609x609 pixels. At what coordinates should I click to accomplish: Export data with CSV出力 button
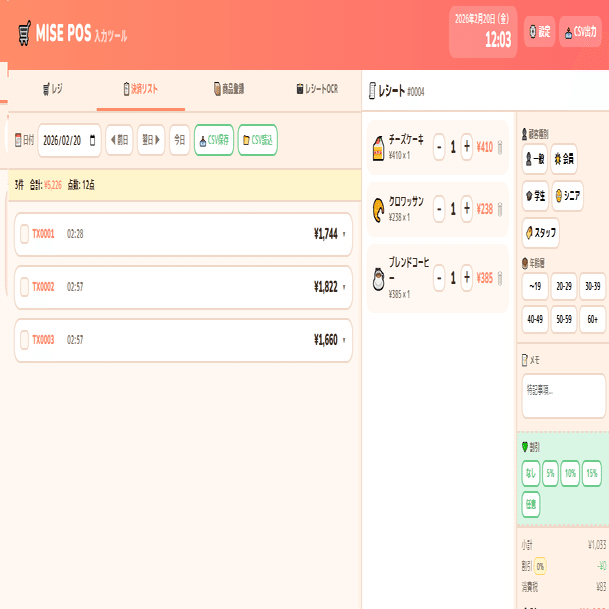point(580,32)
